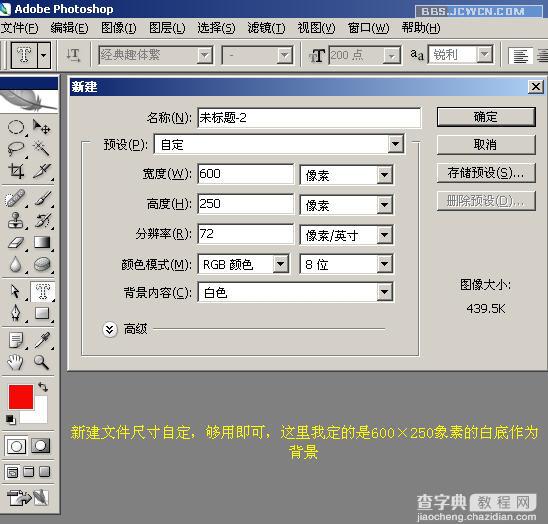Select the Brush tool
Viewport: 548px width, 524px height.
click(42, 198)
